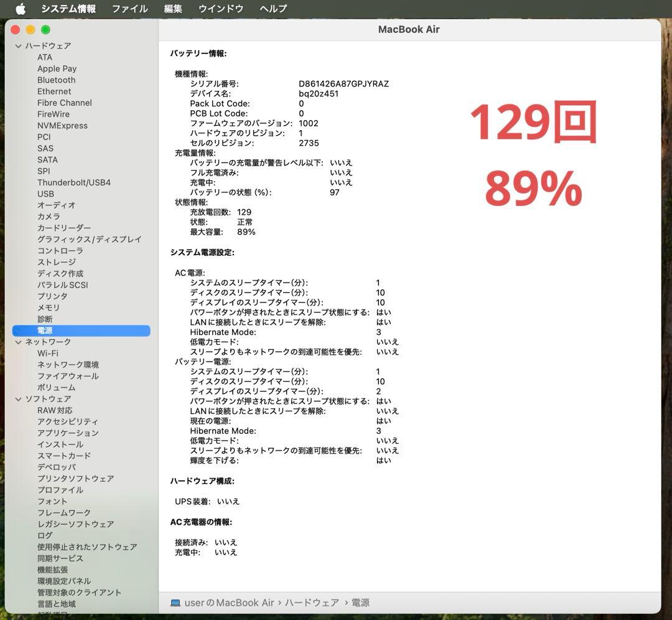The image size is (672, 620).
Task: Open the 編集 menu
Action: 172,9
